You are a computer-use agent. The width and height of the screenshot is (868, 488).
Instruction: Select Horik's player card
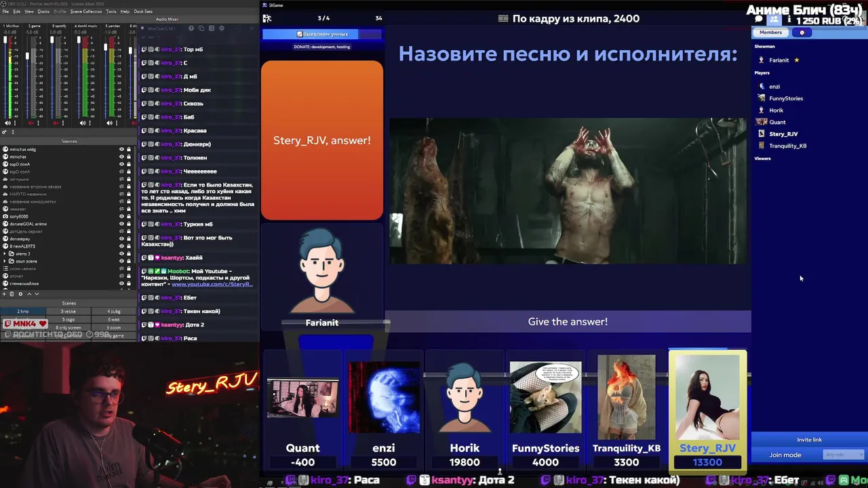[465, 410]
